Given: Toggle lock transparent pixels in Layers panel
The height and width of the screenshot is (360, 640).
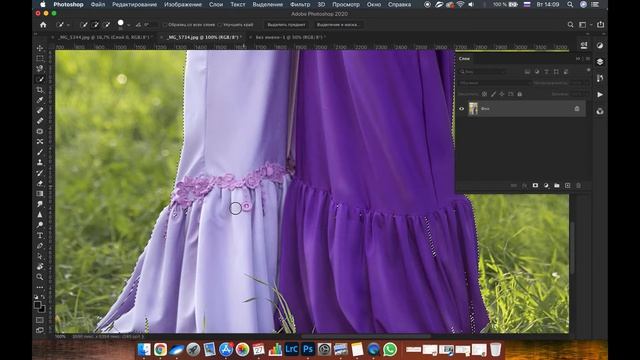Looking at the screenshot, I should (484, 94).
